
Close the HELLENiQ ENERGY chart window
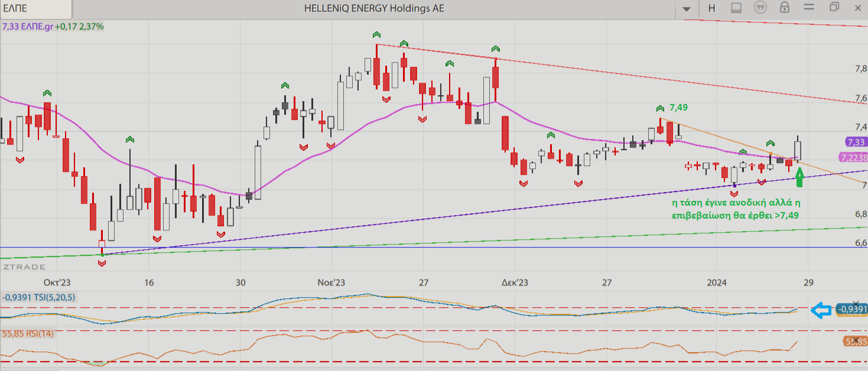pyautogui.click(x=858, y=7)
